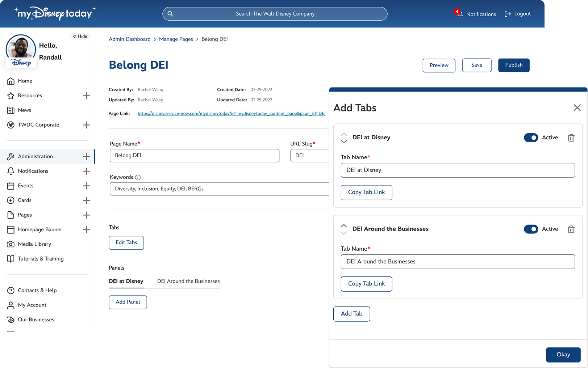Select the DEI at Disney panel tab
The width and height of the screenshot is (588, 368).
coord(126,281)
